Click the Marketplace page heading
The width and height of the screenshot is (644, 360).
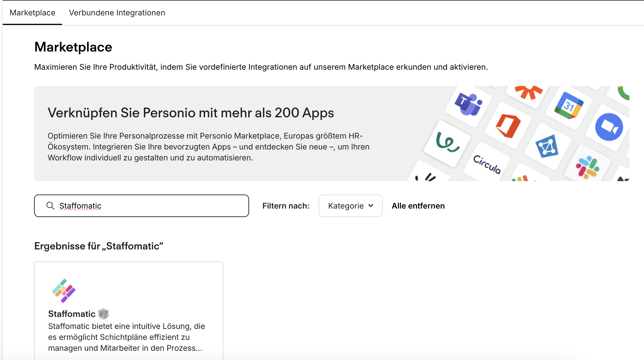point(73,47)
